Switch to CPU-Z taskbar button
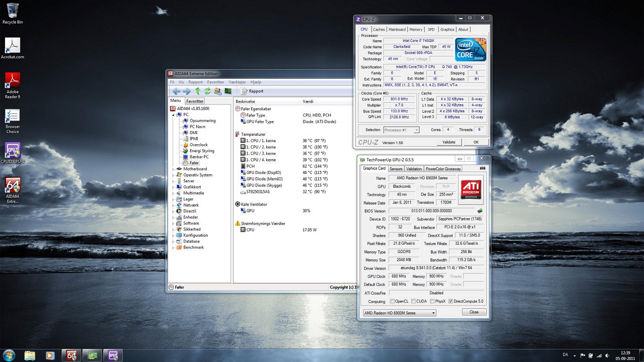The image size is (644, 362). [x=113, y=356]
